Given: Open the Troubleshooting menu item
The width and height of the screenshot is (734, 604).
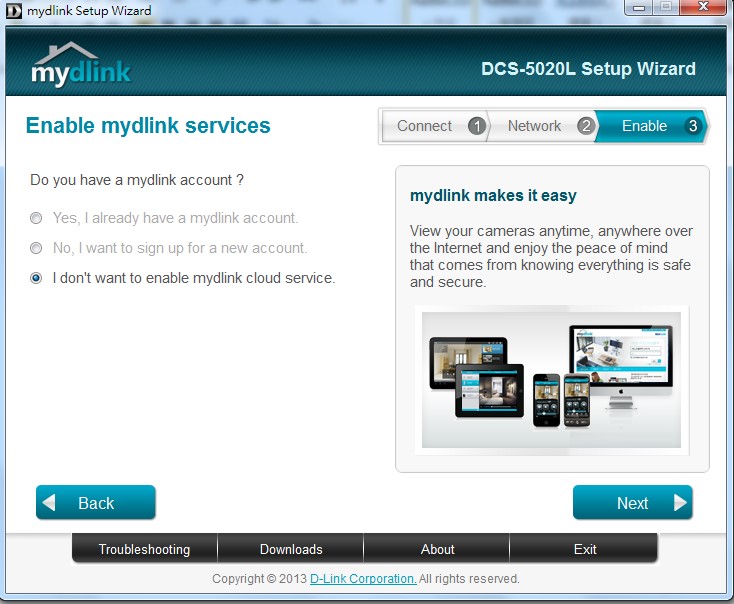Looking at the screenshot, I should pos(145,549).
